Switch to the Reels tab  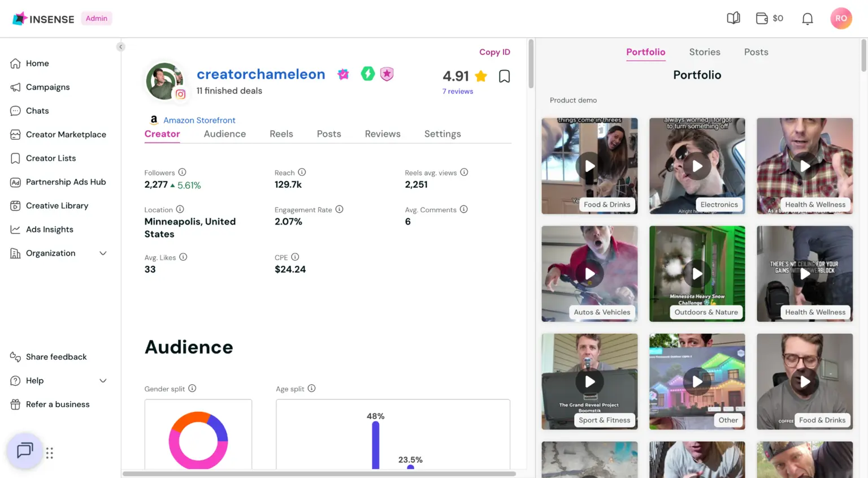coord(281,134)
